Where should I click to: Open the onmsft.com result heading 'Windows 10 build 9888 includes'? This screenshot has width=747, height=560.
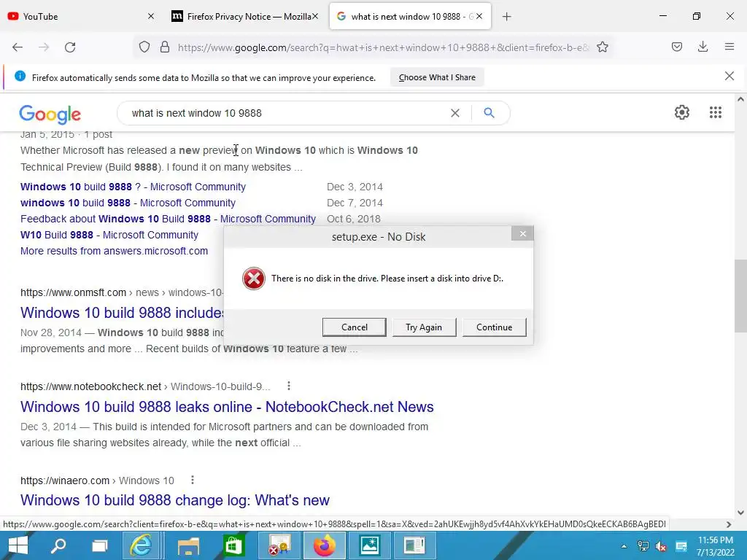tap(122, 313)
